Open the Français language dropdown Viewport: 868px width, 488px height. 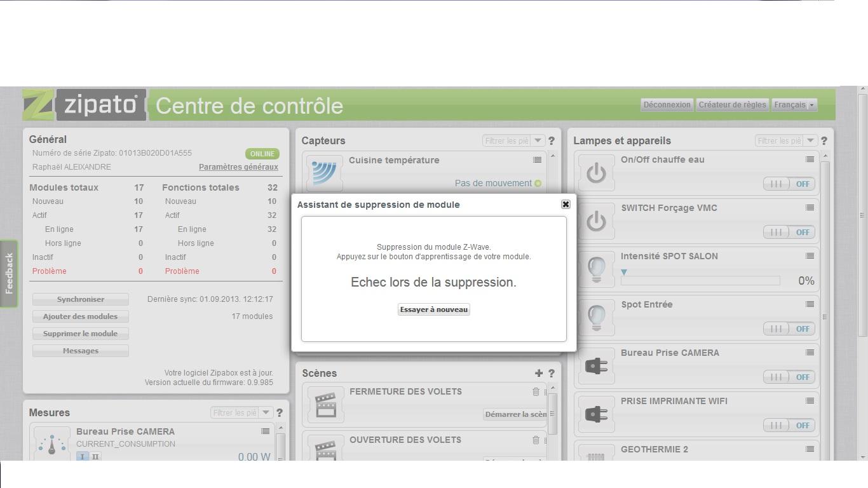point(794,105)
